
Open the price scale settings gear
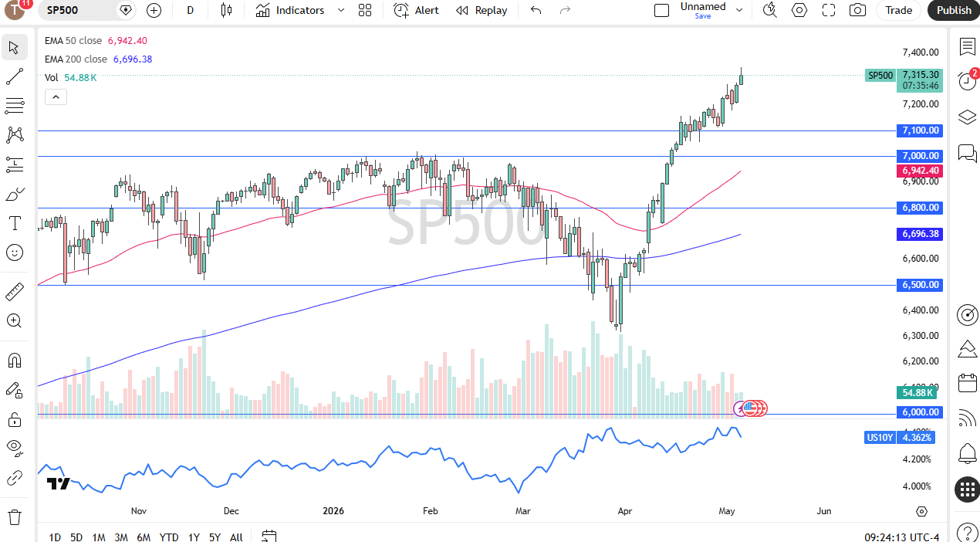(x=921, y=512)
